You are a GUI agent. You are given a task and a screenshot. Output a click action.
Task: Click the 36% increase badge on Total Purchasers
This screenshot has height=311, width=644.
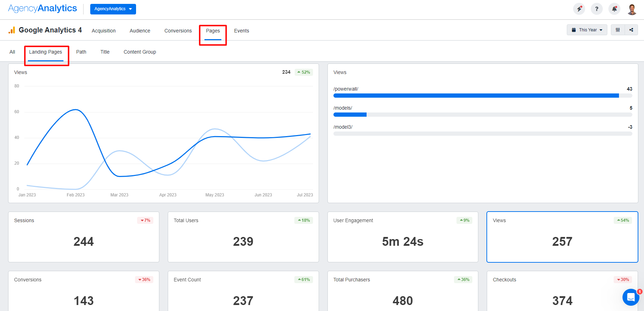pyautogui.click(x=463, y=280)
